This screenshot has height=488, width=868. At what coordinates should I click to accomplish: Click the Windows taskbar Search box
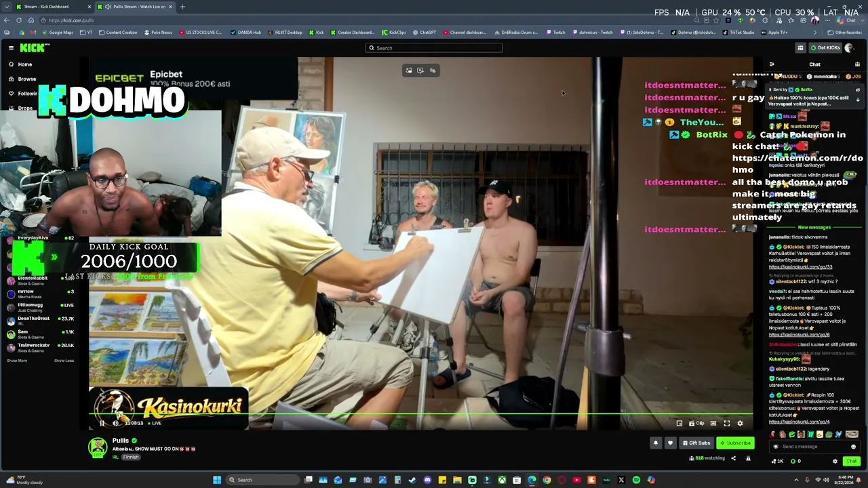coord(262,480)
